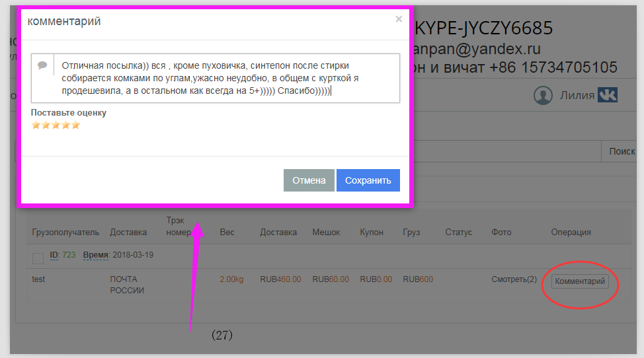Click the 2.00kg weight value
The height and width of the screenshot is (358, 644).
pos(231,279)
